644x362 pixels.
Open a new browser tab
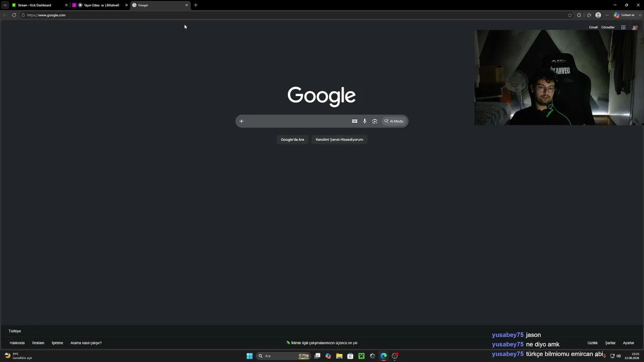(x=196, y=5)
